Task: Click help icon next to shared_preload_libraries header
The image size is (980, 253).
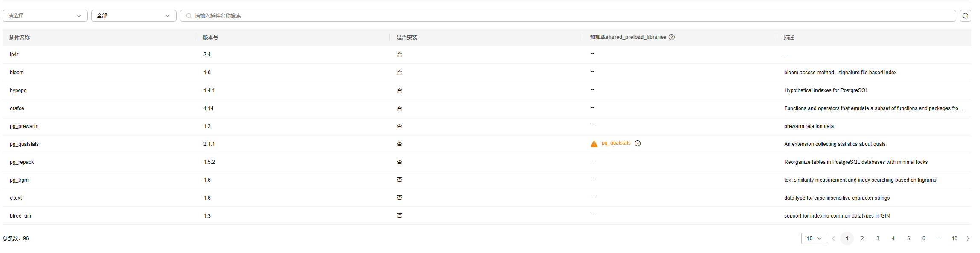Action: 672,37
